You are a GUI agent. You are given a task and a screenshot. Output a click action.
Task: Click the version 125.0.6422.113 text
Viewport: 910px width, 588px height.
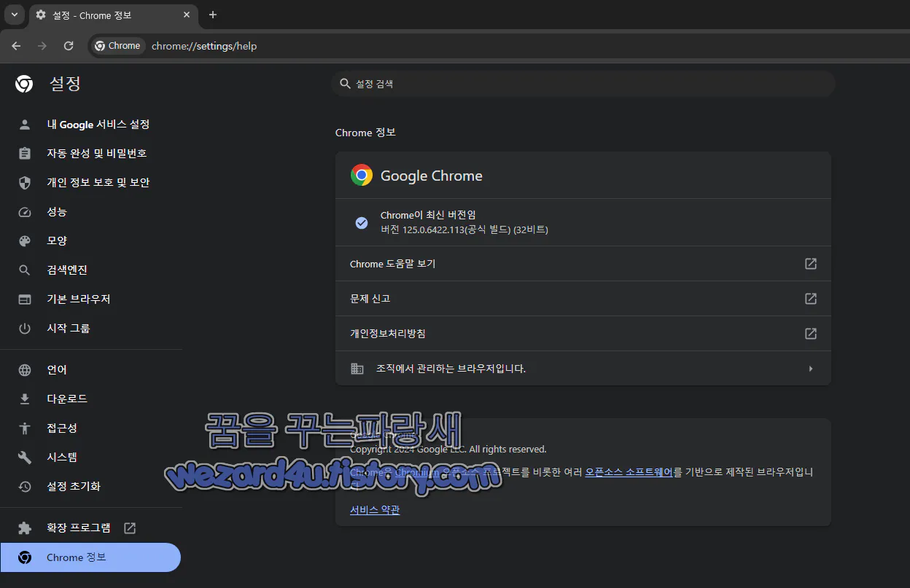pyautogui.click(x=464, y=230)
